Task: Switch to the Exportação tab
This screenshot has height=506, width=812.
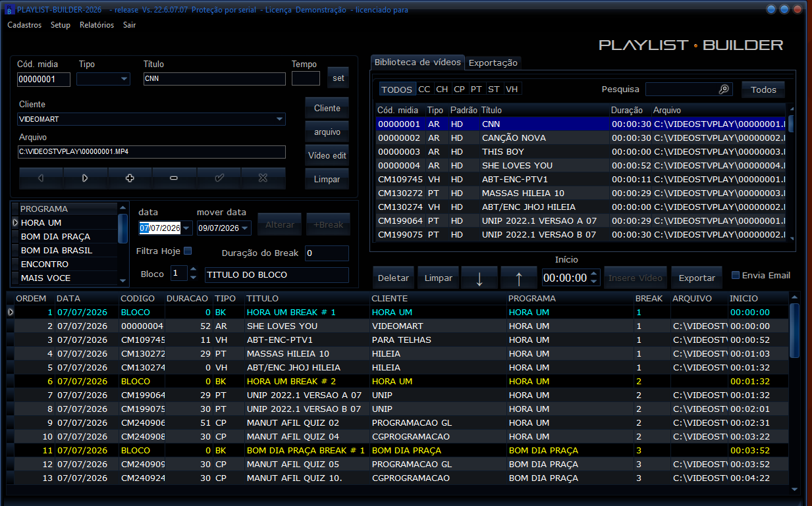Action: [493, 63]
